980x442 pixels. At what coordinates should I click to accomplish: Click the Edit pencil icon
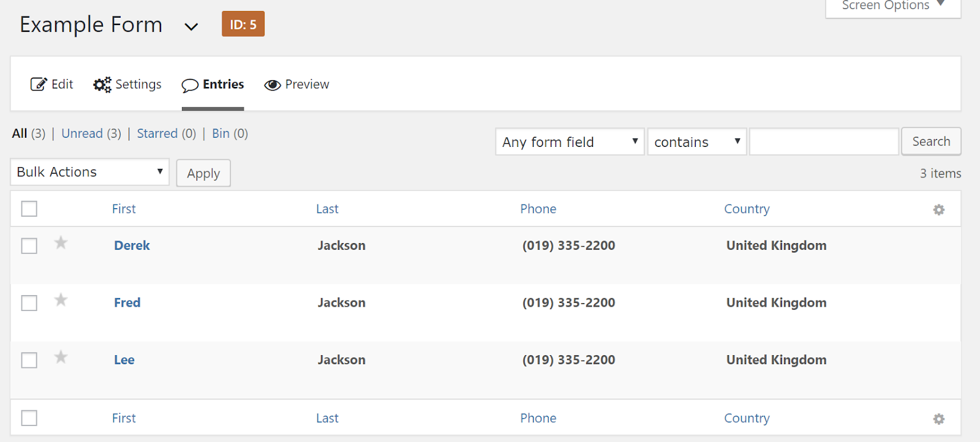tap(39, 84)
